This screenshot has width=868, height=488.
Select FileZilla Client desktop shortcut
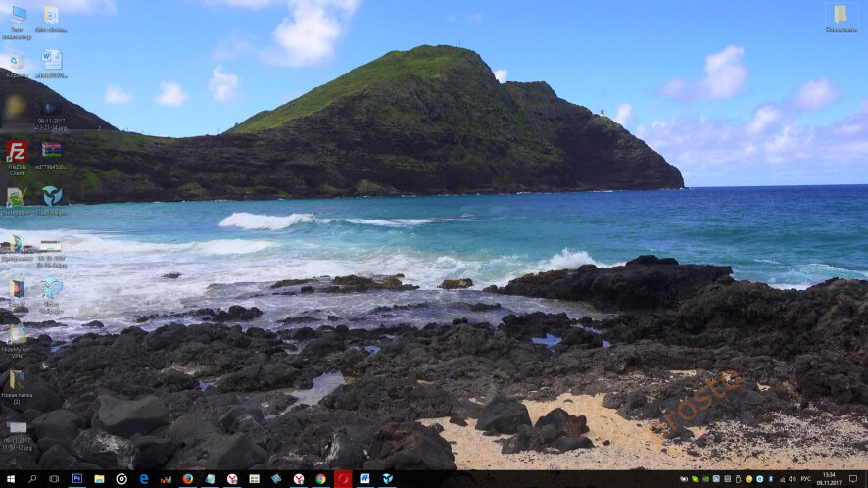click(18, 158)
